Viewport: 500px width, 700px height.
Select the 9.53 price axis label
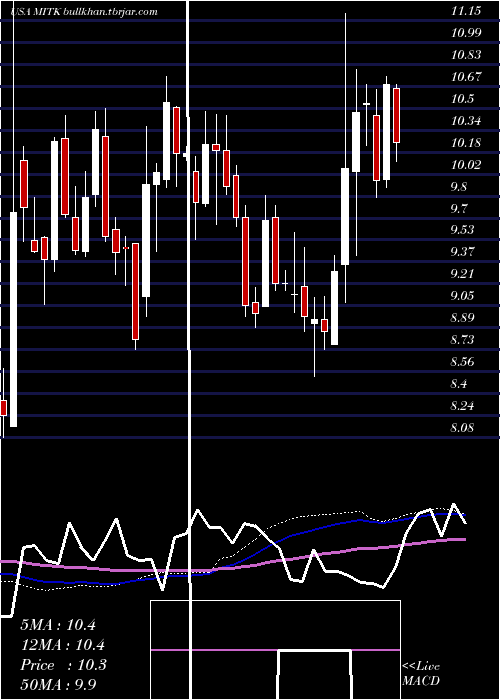coord(462,229)
